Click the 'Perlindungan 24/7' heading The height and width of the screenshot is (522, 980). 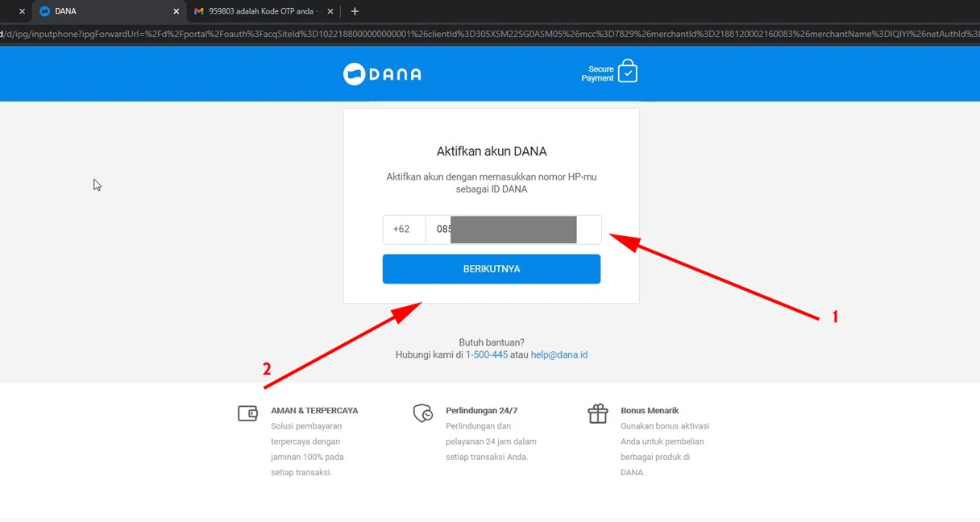click(x=484, y=411)
